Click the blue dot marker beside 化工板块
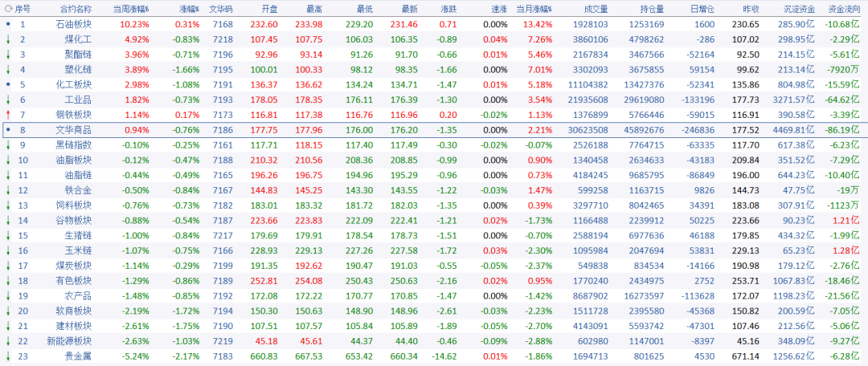Screen dimensions: 868x366 [x=8, y=84]
